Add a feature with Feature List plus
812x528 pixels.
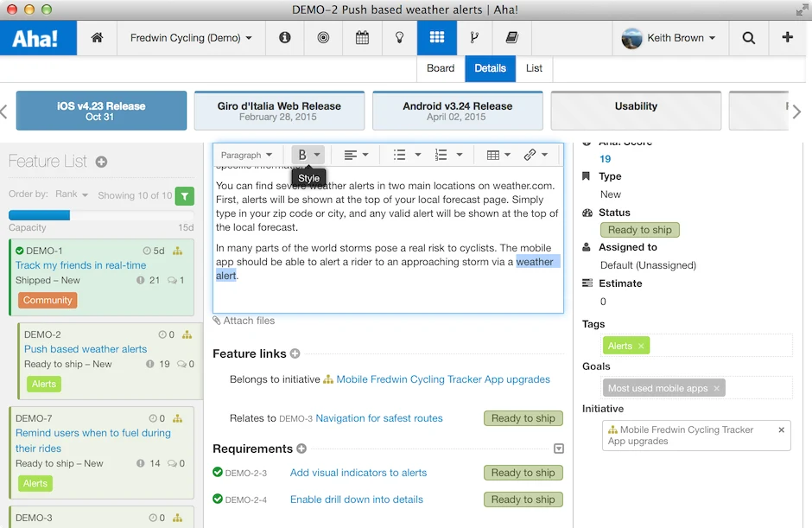[102, 162]
